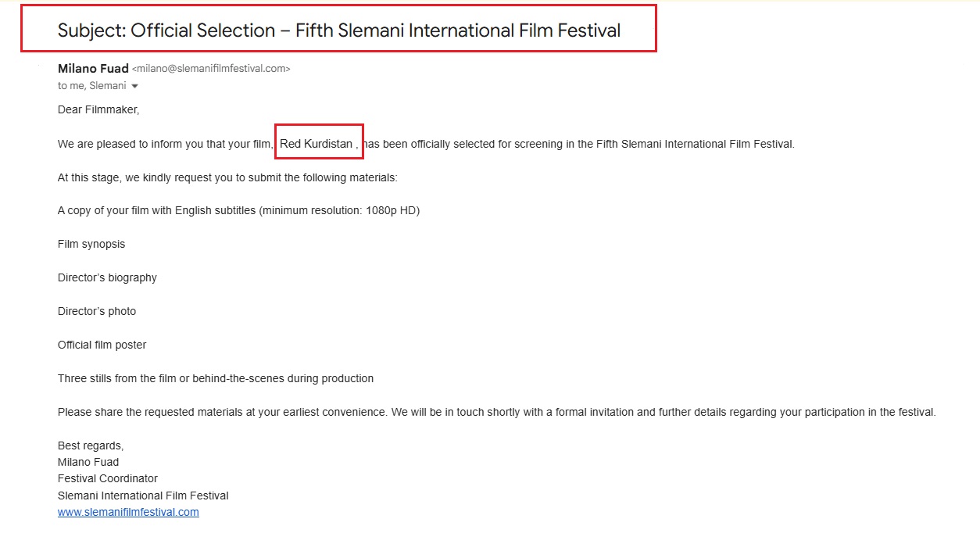Click the Milano Fuad name in the signature
The height and width of the screenshot is (551, 980).
pos(88,462)
